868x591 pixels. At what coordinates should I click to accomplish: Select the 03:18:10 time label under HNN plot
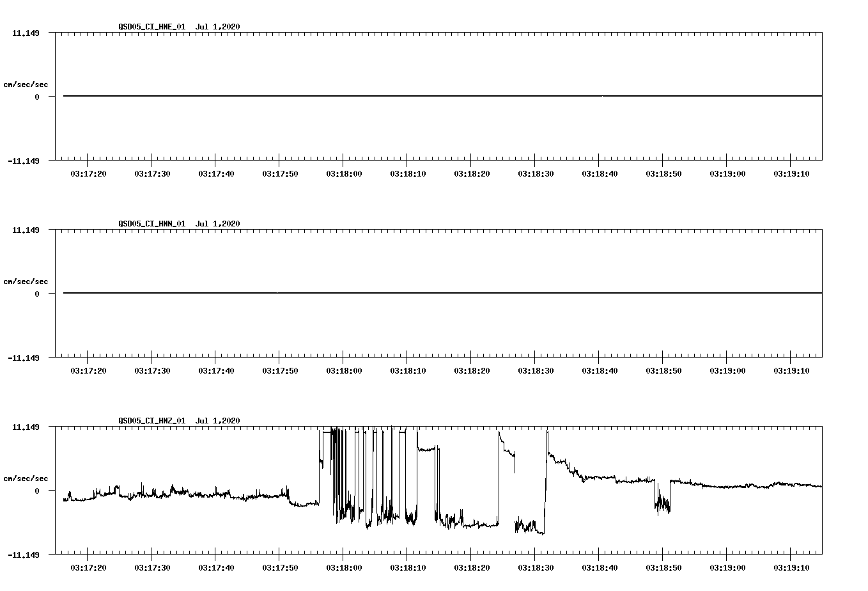(408, 371)
